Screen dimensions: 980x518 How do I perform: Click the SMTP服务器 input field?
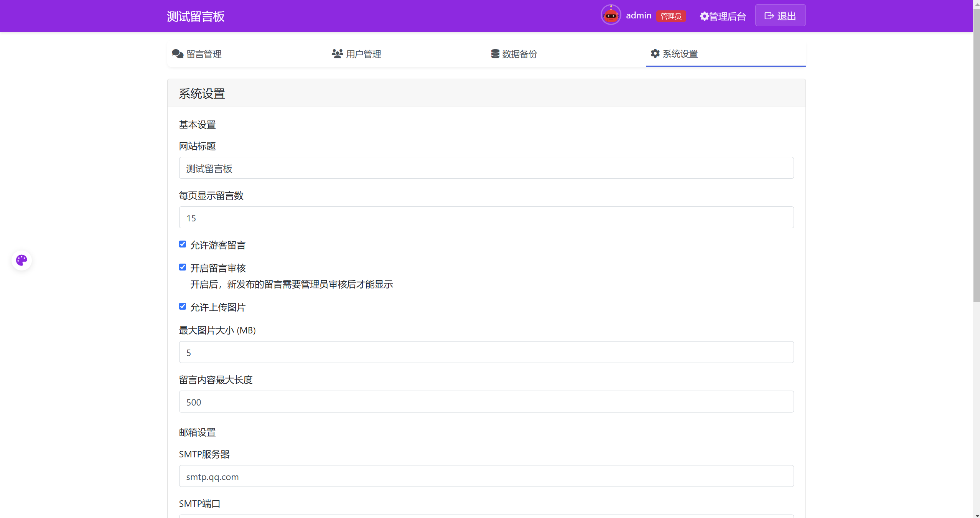(x=486, y=476)
